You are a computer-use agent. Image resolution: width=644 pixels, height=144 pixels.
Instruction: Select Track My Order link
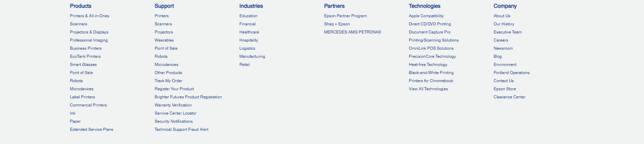pyautogui.click(x=168, y=81)
